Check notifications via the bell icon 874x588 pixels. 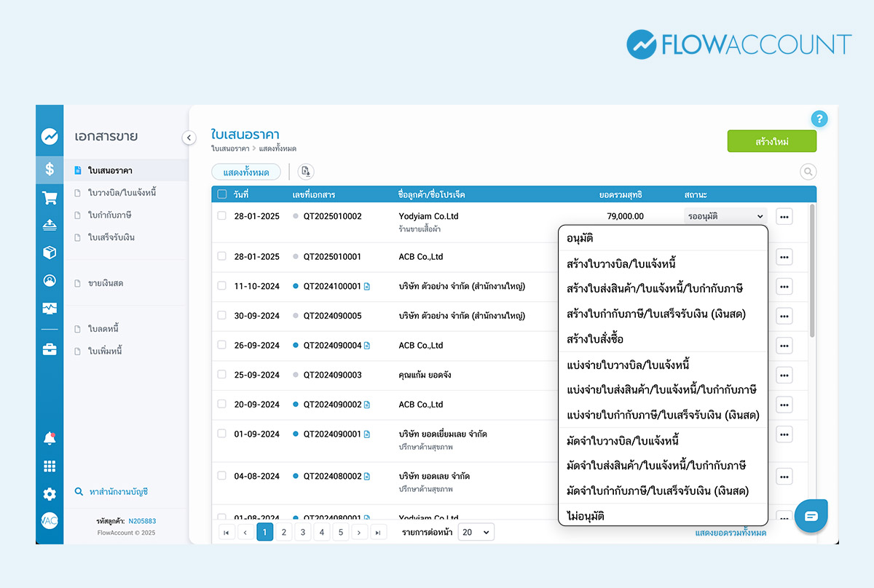point(49,437)
